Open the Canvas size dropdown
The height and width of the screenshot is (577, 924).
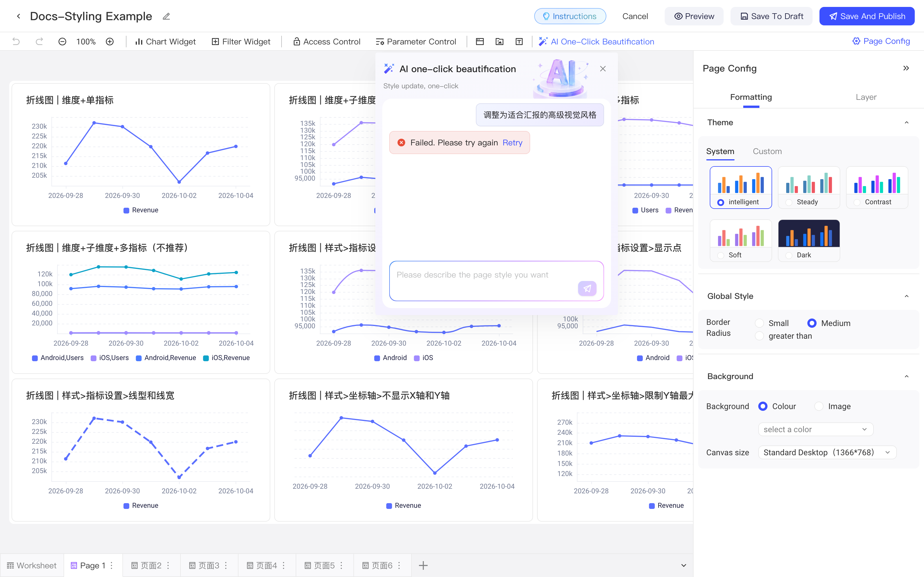(x=827, y=452)
